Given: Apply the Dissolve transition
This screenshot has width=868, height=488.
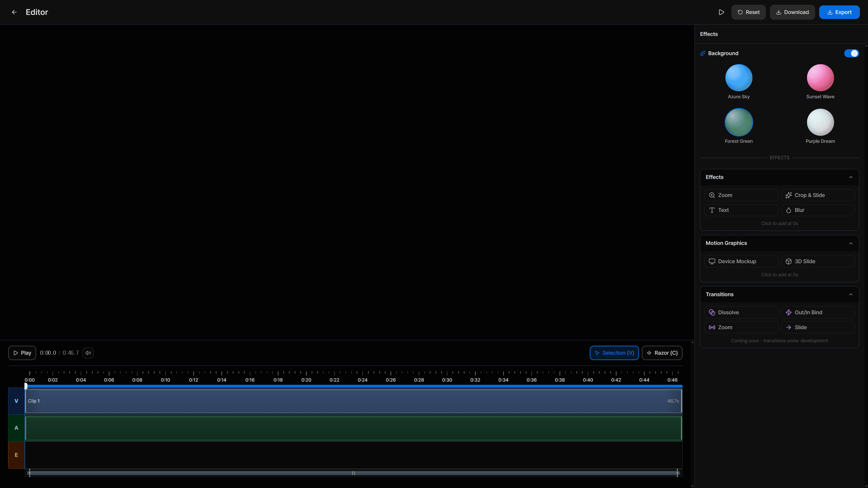Looking at the screenshot, I should point(741,312).
